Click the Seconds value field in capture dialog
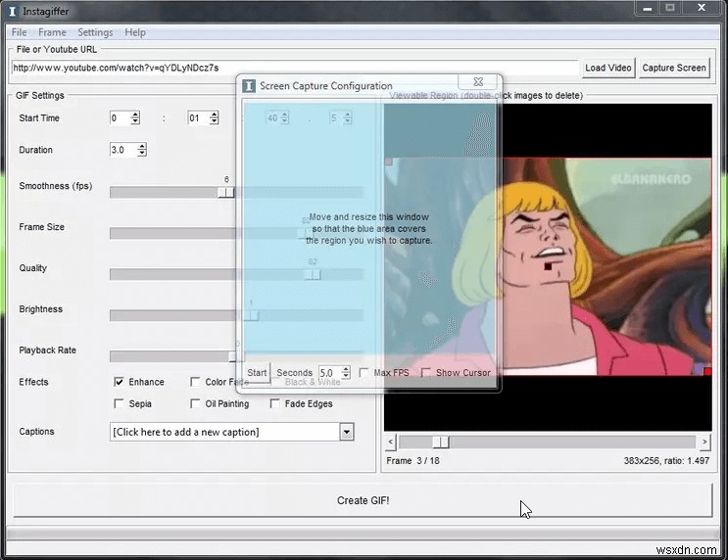The height and width of the screenshot is (560, 728). 329,373
